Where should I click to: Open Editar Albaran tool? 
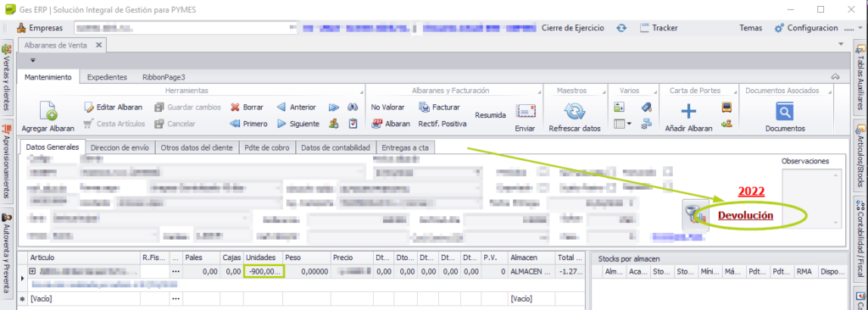[114, 108]
